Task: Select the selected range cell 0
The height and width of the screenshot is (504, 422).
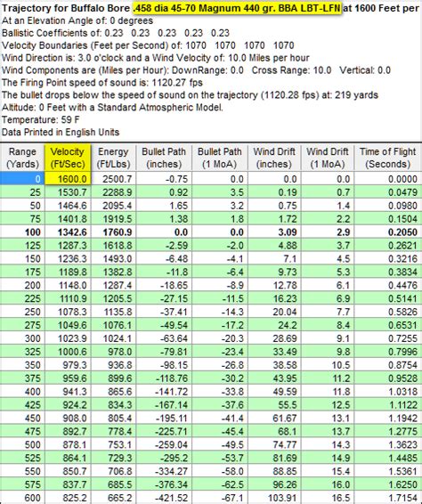Action: (22, 179)
